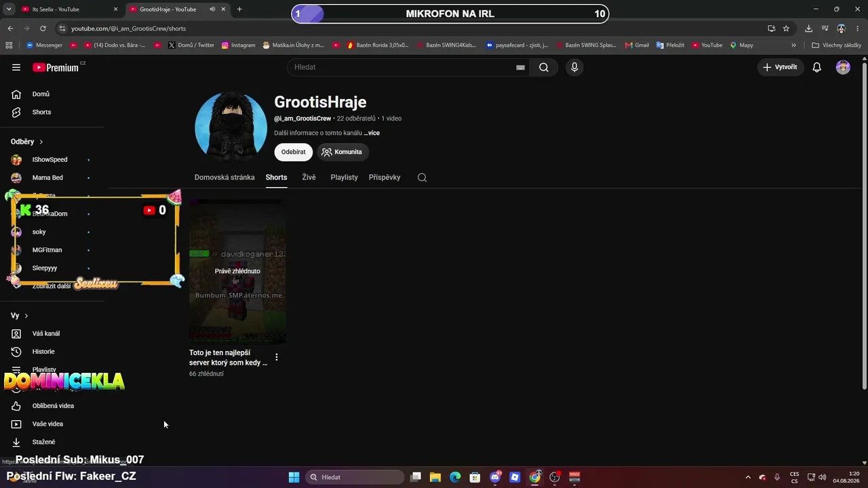
Task: Open Microsoft Edge from taskbar
Action: point(455,477)
